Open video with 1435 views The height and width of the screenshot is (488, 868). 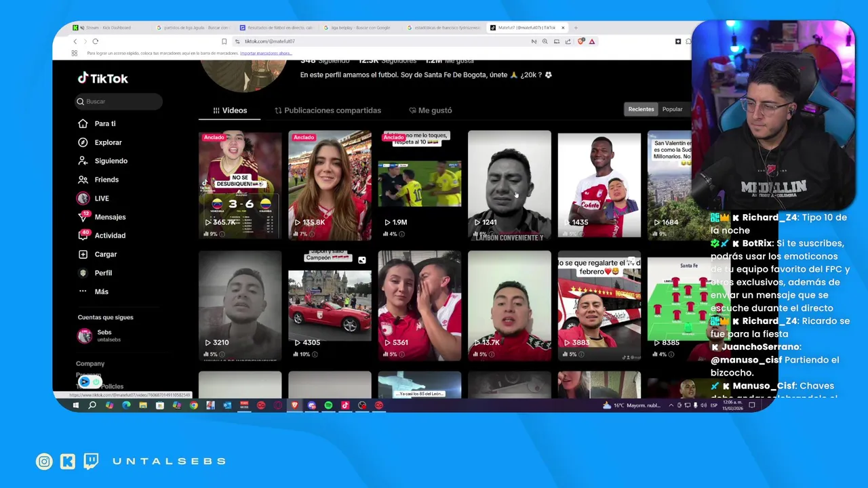tap(599, 185)
